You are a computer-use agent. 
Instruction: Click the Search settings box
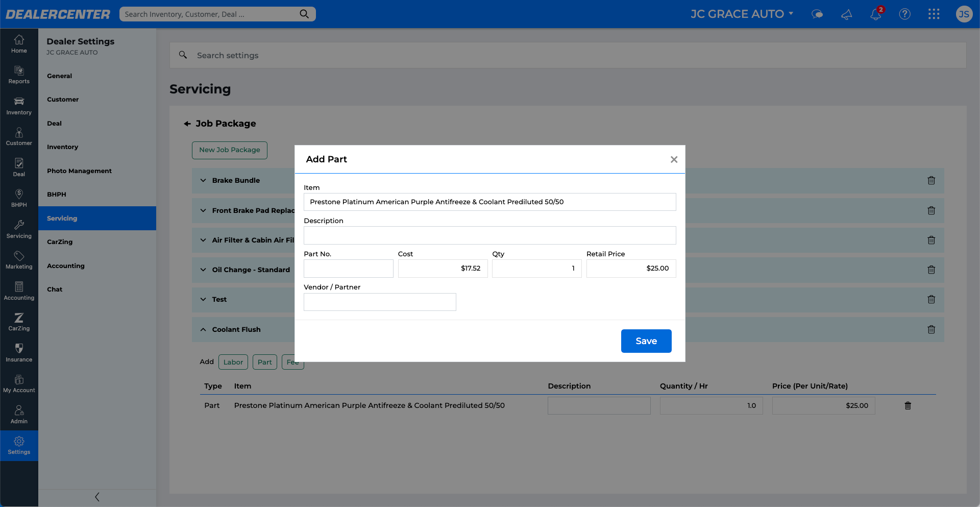tap(568, 55)
